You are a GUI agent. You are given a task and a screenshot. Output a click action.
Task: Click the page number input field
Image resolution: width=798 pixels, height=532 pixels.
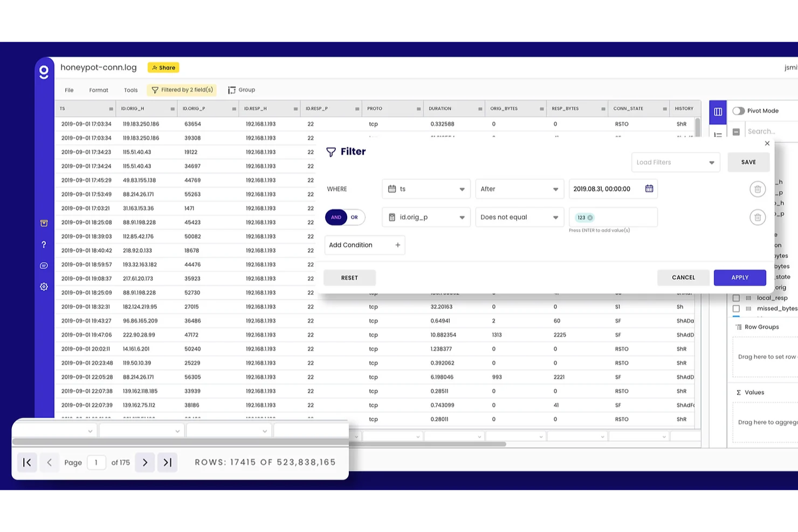[x=96, y=462]
